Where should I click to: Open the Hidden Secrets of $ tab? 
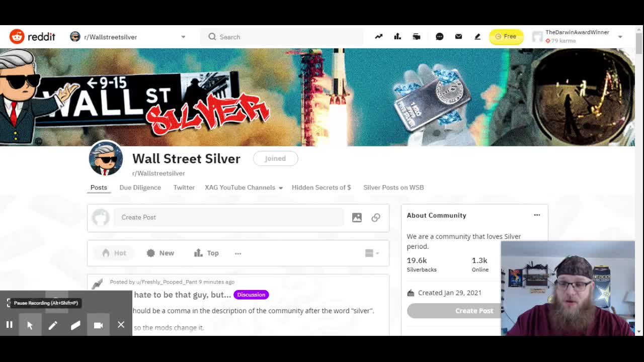pyautogui.click(x=321, y=188)
